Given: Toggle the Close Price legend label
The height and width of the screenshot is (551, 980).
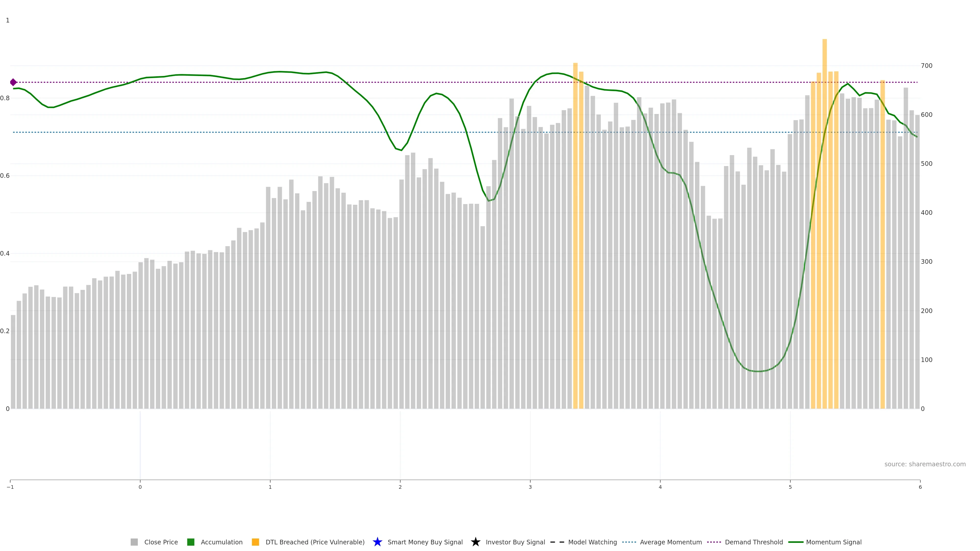Looking at the screenshot, I should click(x=161, y=542).
